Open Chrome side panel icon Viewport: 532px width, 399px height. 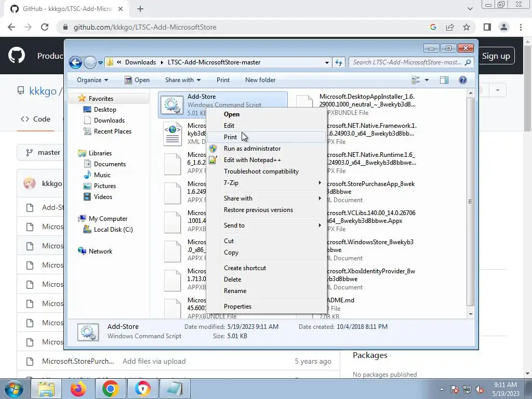[487, 27]
